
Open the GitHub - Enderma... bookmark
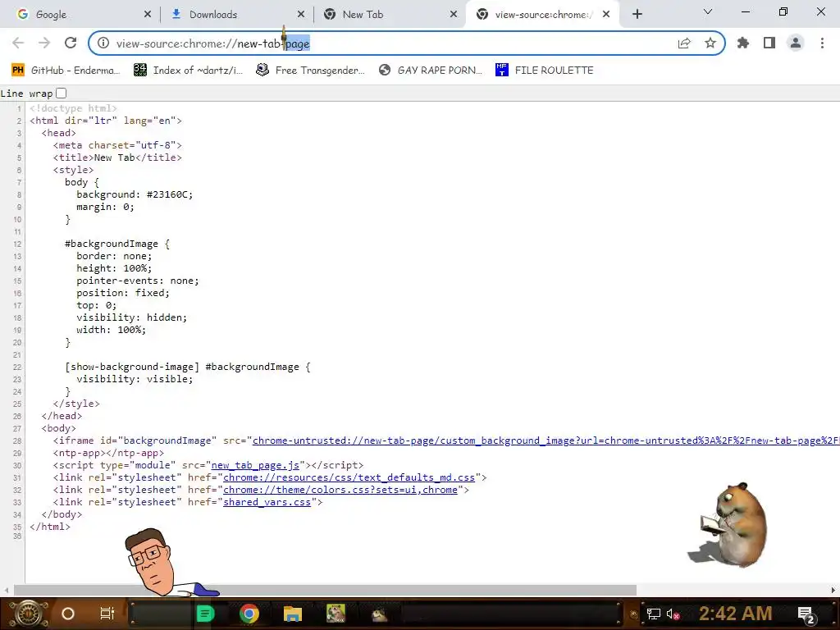click(66, 71)
